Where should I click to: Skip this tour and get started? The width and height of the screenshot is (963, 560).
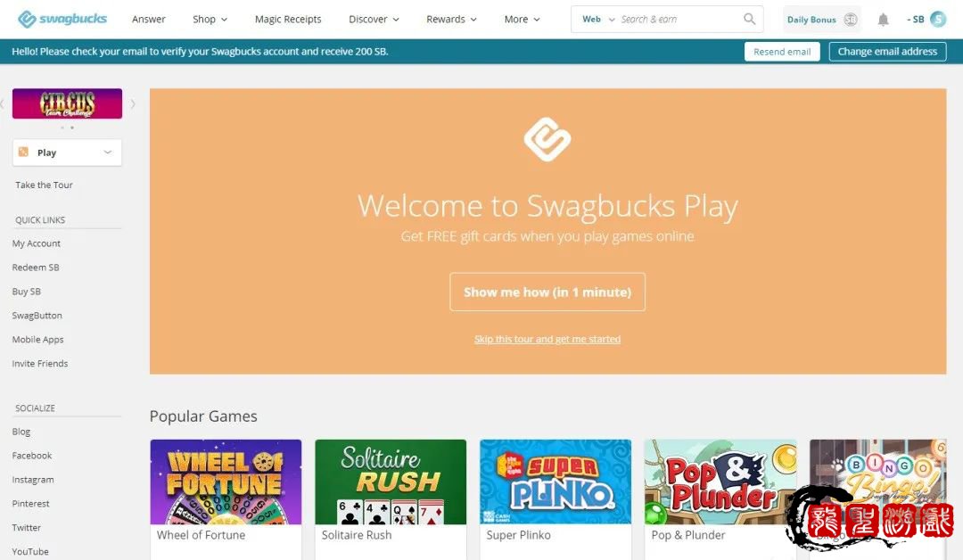tap(547, 339)
